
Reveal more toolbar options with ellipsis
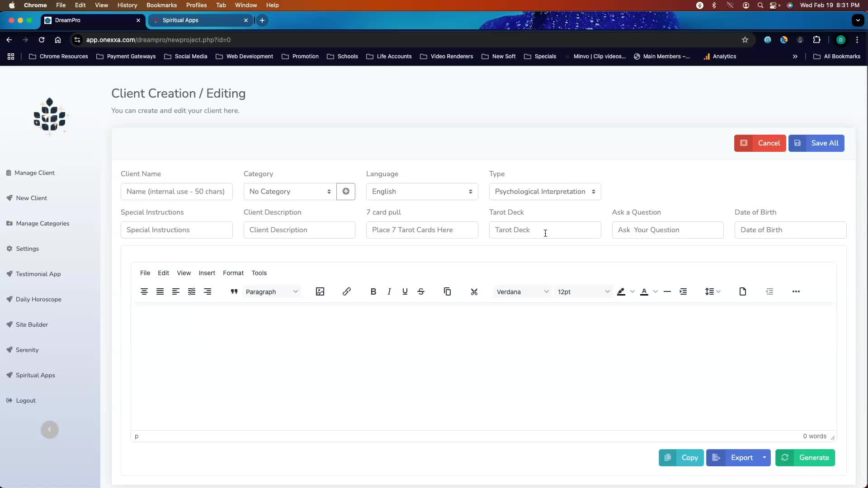click(x=796, y=292)
